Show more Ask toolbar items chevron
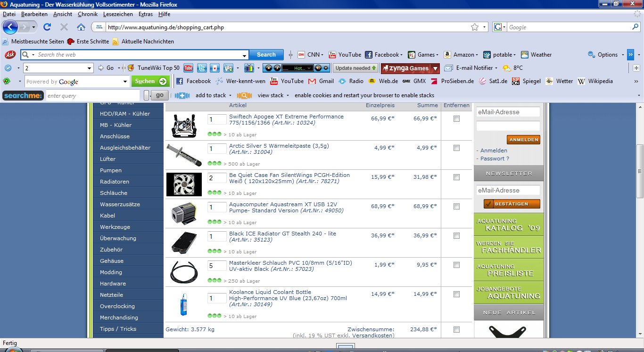The height and width of the screenshot is (352, 644). tap(630, 55)
